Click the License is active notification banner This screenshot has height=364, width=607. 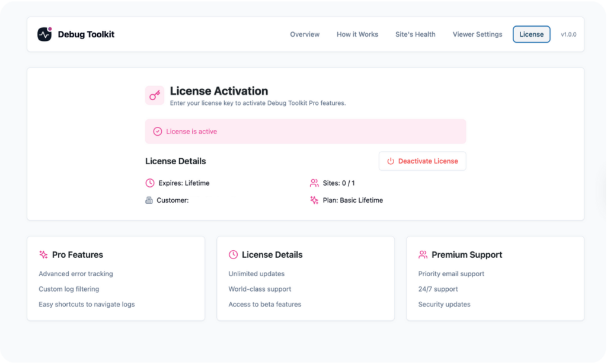click(305, 130)
